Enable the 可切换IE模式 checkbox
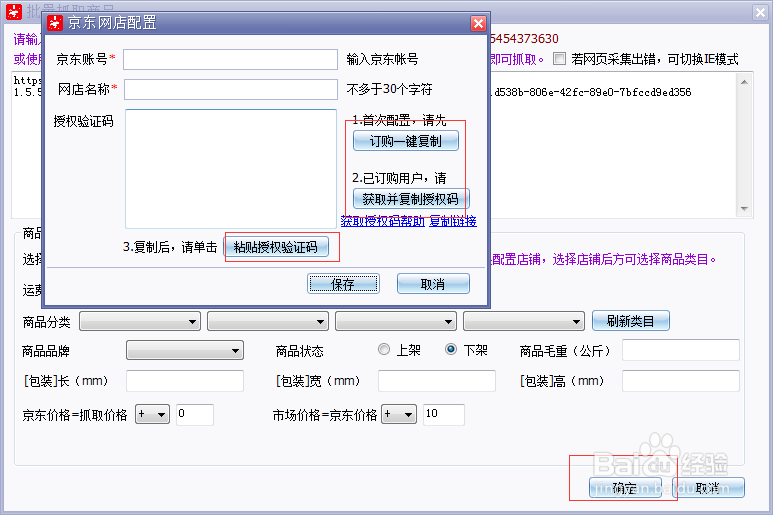This screenshot has height=515, width=773. [559, 59]
